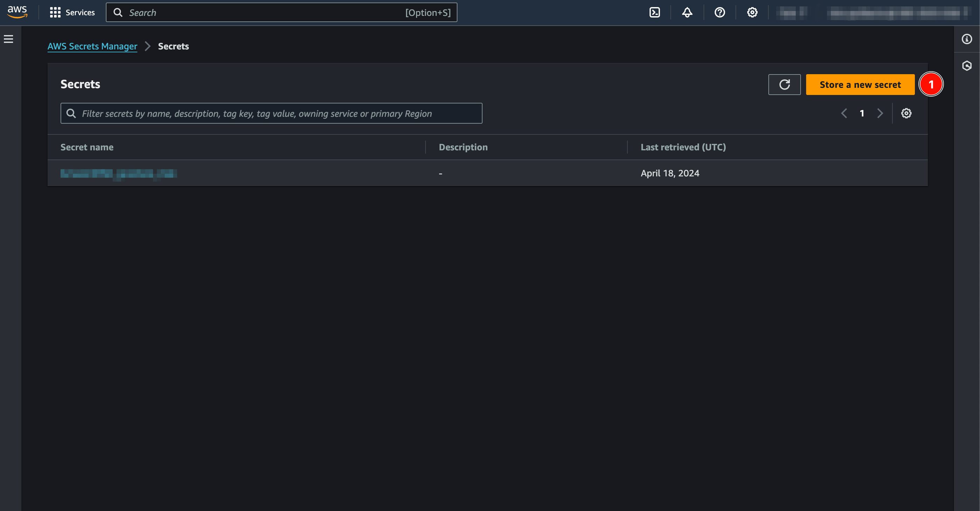Click the refresh secrets list icon
This screenshot has width=980, height=511.
point(785,84)
